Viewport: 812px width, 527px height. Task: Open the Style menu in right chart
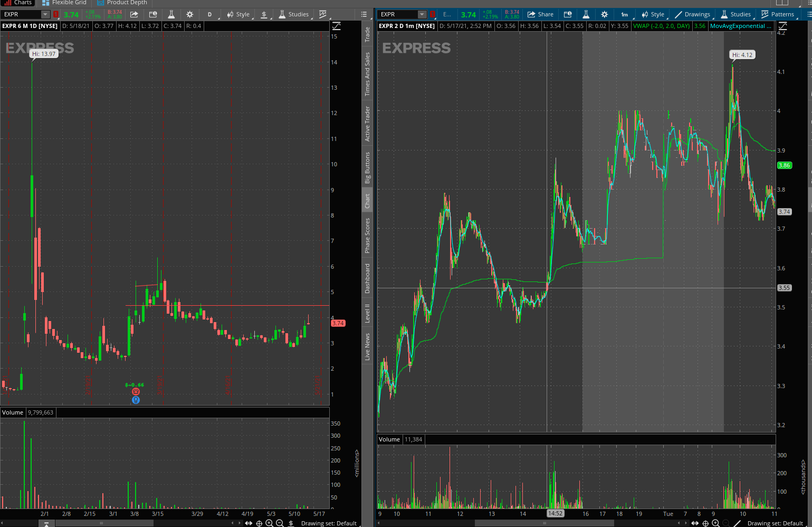[653, 14]
